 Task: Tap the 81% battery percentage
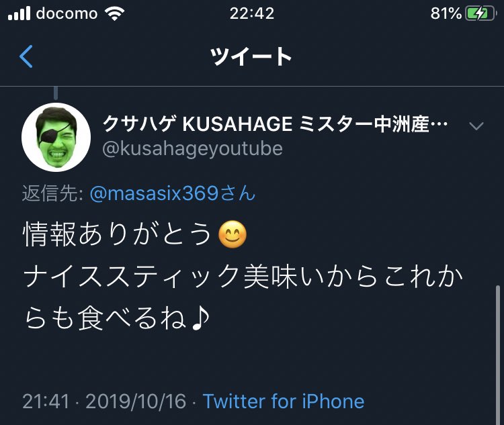coord(446,13)
